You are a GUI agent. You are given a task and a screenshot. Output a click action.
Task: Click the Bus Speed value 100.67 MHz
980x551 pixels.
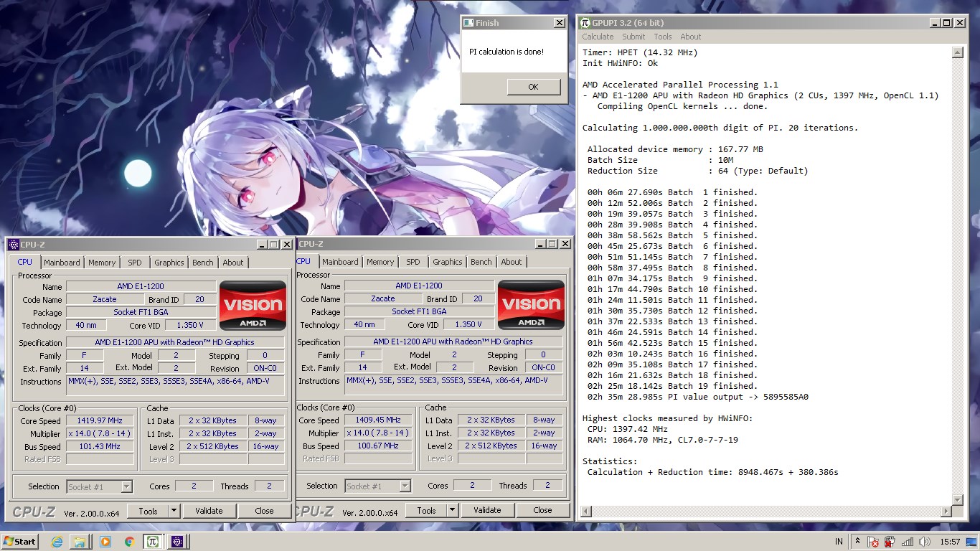379,446
